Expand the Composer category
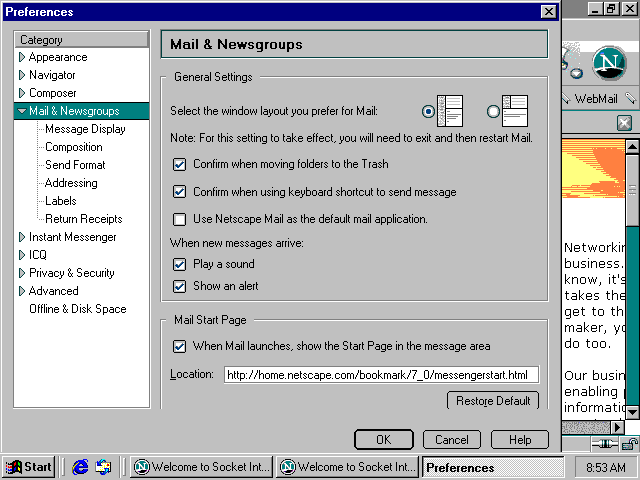This screenshot has width=640, height=480. click(x=22, y=93)
